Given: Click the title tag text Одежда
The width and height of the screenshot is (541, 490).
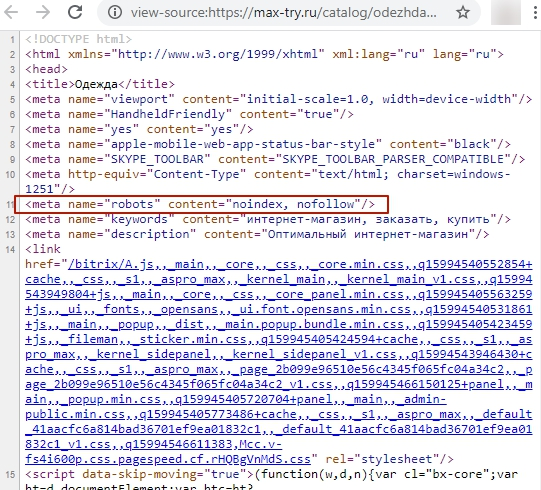Looking at the screenshot, I should (96, 84).
